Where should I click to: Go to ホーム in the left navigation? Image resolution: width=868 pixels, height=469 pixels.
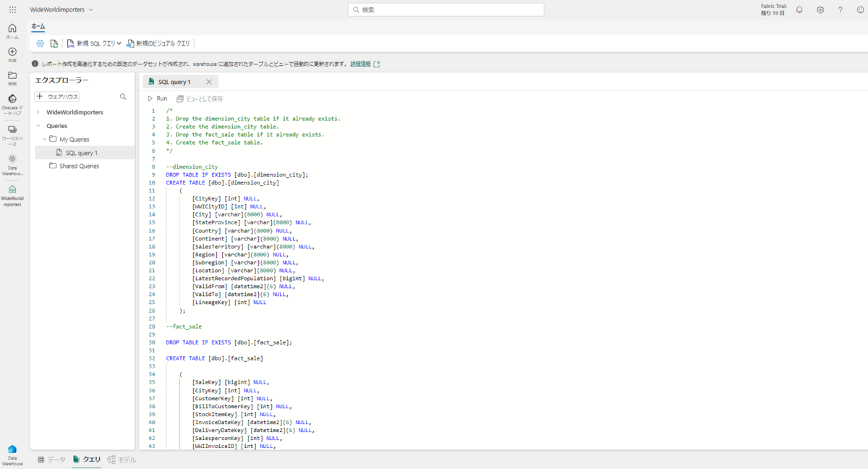(x=12, y=31)
